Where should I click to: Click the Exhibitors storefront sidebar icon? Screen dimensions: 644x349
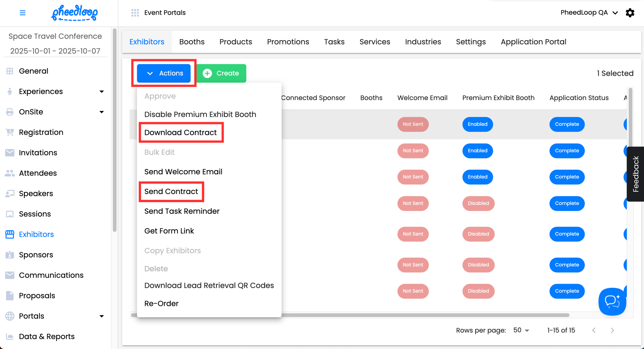tap(10, 234)
